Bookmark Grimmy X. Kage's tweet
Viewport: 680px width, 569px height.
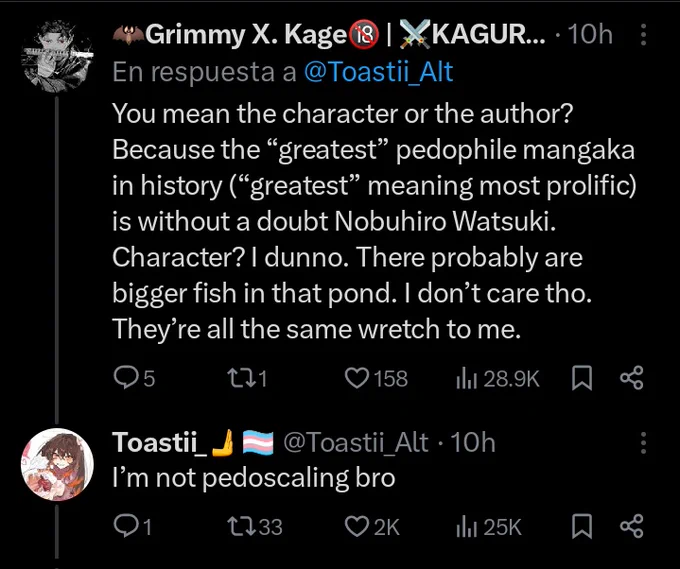pos(582,378)
